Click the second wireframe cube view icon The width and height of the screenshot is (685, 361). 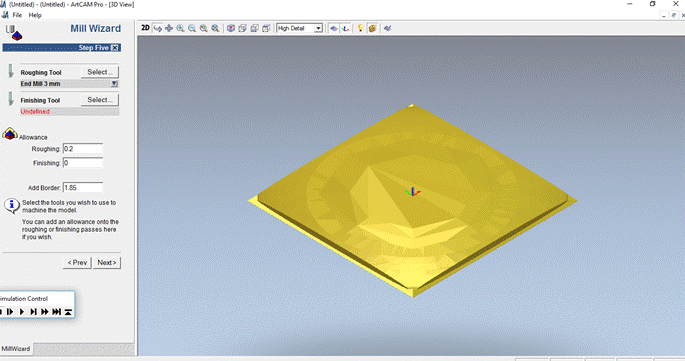click(x=242, y=28)
